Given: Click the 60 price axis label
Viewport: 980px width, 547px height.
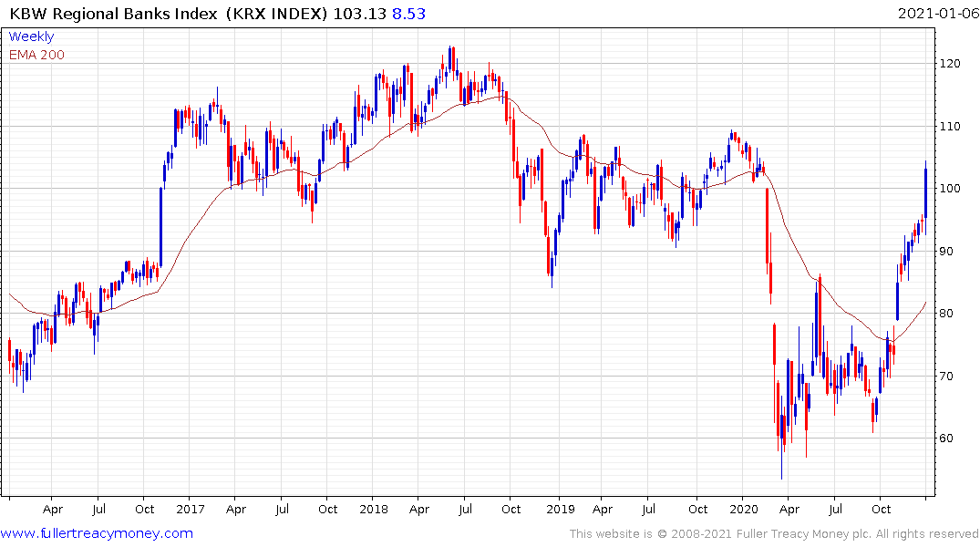Looking at the screenshot, I should (x=945, y=439).
